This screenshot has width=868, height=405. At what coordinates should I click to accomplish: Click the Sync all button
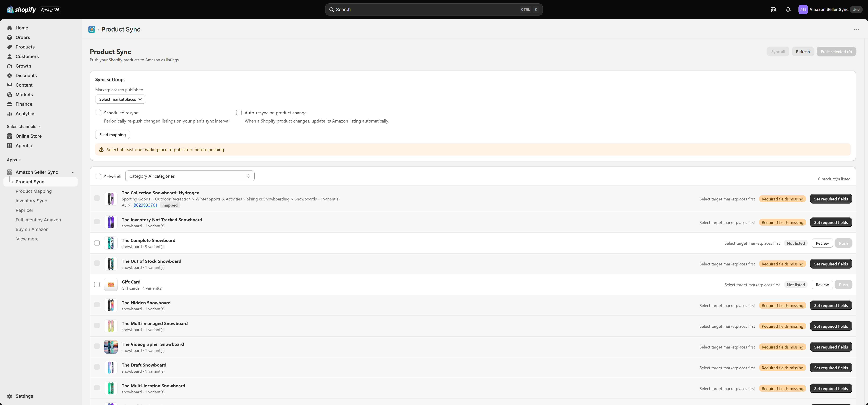click(x=778, y=52)
